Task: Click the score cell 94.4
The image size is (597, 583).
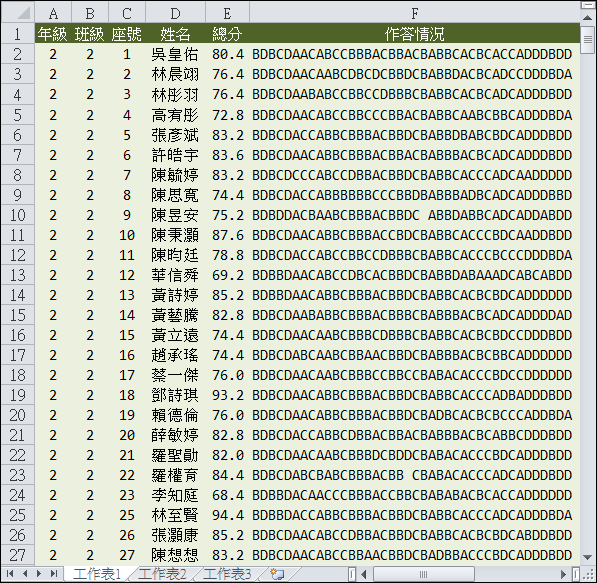Action: pyautogui.click(x=227, y=515)
